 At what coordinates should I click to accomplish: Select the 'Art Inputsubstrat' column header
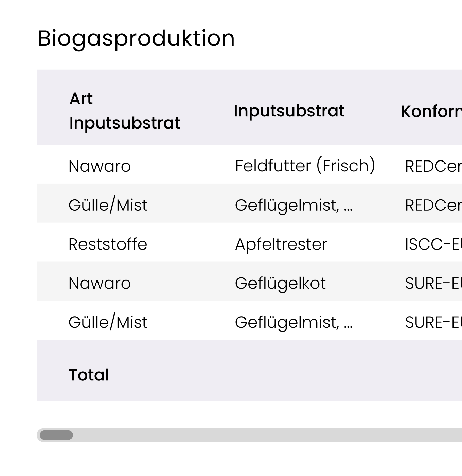pos(124,110)
